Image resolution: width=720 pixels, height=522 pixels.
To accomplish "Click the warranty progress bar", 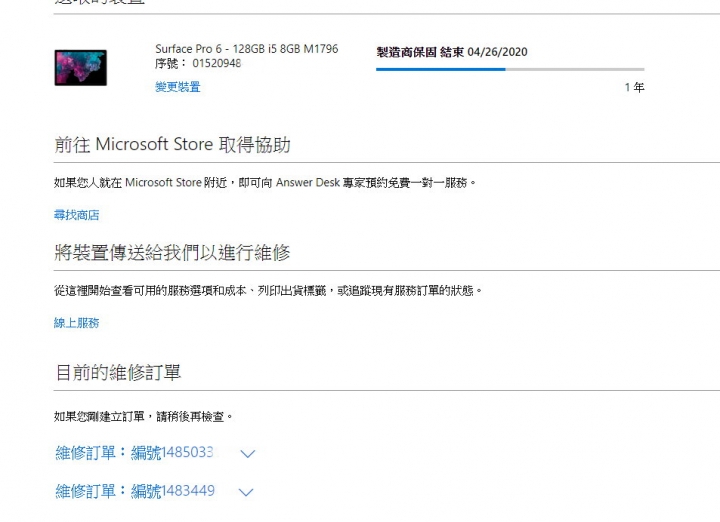I will pos(510,69).
